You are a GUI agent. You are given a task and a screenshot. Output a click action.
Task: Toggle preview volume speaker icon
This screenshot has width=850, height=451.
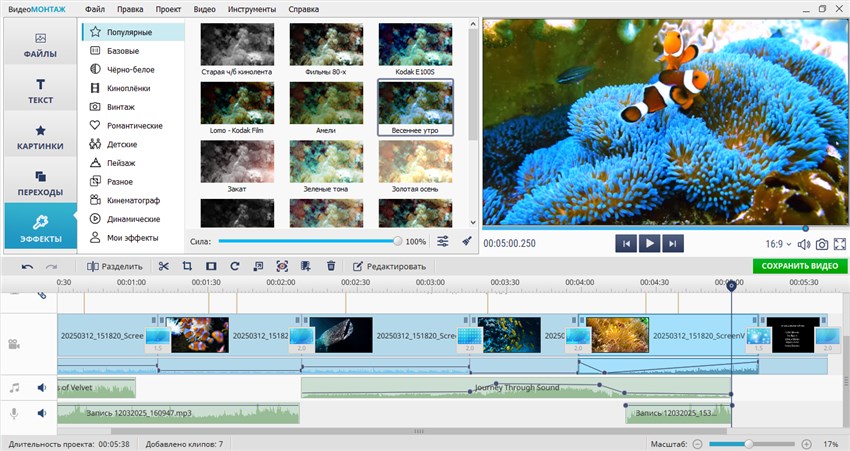pyautogui.click(x=803, y=243)
